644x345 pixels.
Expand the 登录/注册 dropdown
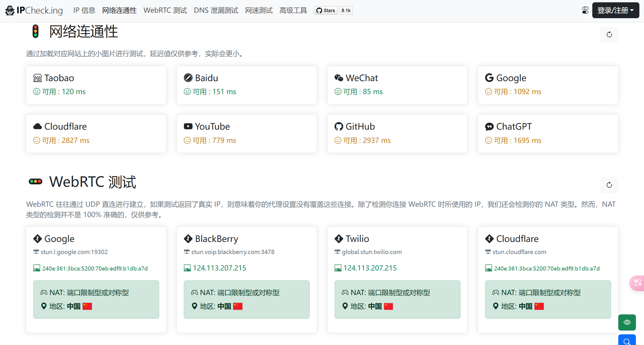pyautogui.click(x=615, y=10)
